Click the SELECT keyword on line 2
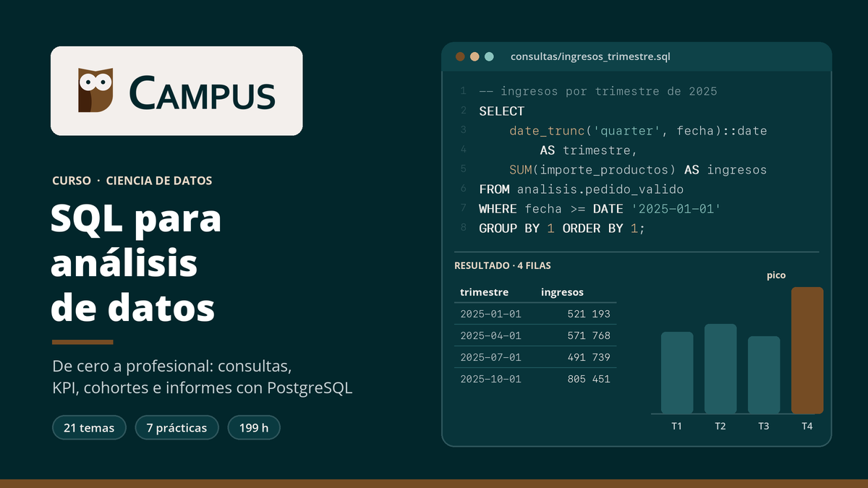 point(501,111)
